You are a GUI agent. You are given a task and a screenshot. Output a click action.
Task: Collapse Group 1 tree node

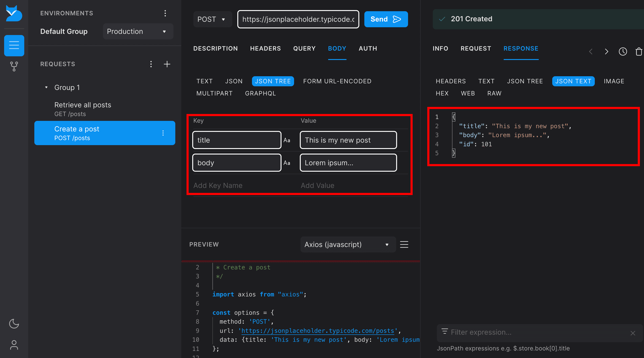coord(46,87)
